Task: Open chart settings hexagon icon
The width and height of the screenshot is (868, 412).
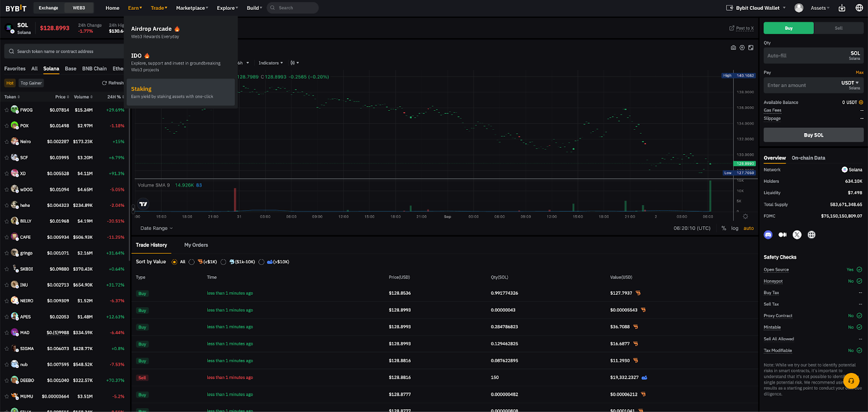Action: point(742,48)
